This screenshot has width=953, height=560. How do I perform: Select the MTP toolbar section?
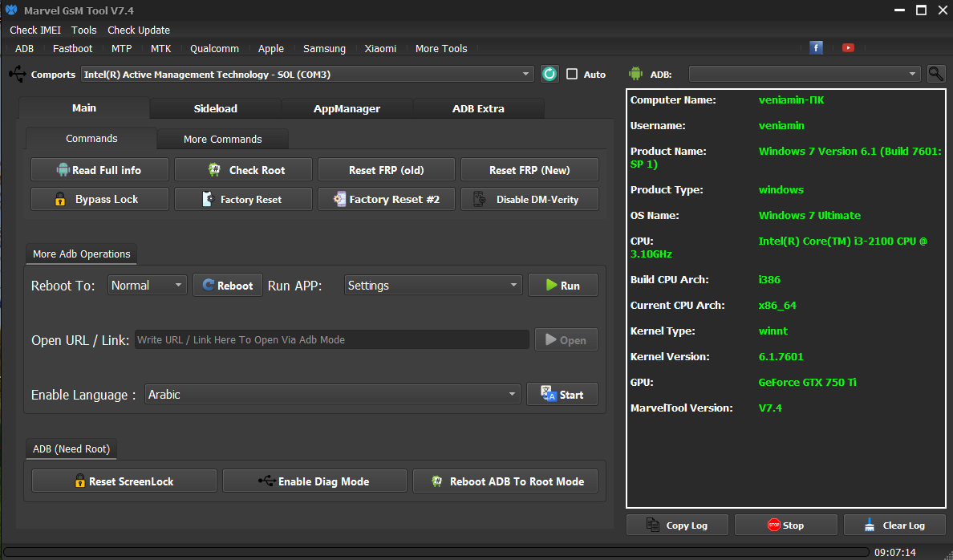pos(122,49)
